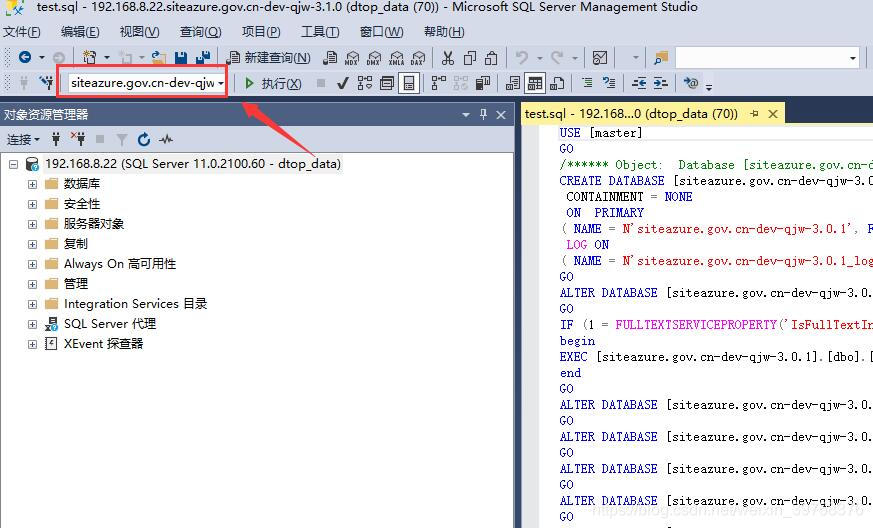Open the Query Options dialog icon
This screenshot has width=873, height=528.
point(387,84)
